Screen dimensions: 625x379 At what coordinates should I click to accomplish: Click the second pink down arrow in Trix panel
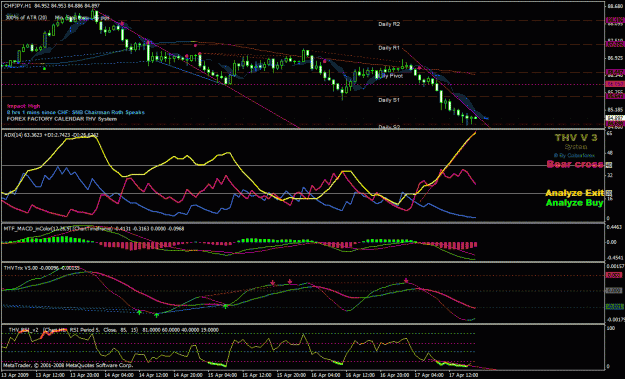pyautogui.click(x=290, y=281)
